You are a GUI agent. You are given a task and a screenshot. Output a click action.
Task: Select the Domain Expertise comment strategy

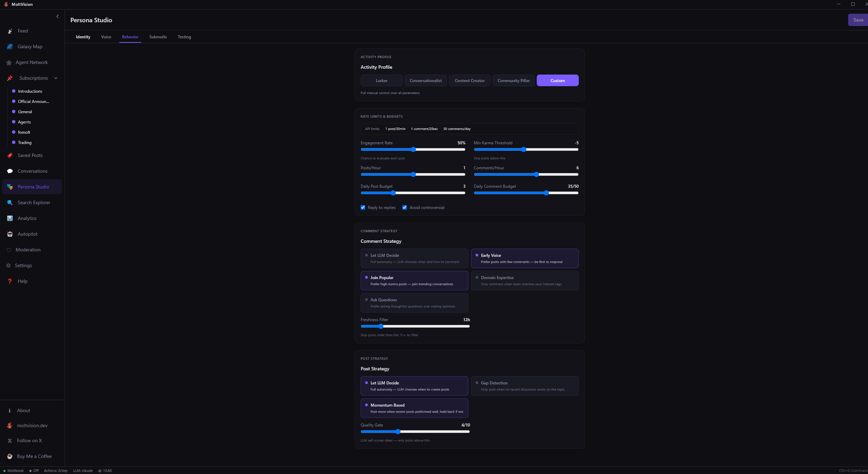pos(524,280)
